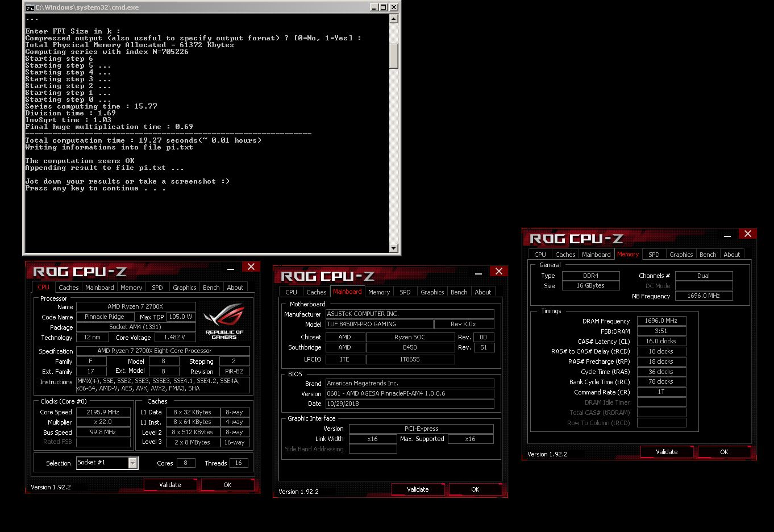This screenshot has height=532, width=774.
Task: Click Validate in the CPU window
Action: click(x=170, y=485)
